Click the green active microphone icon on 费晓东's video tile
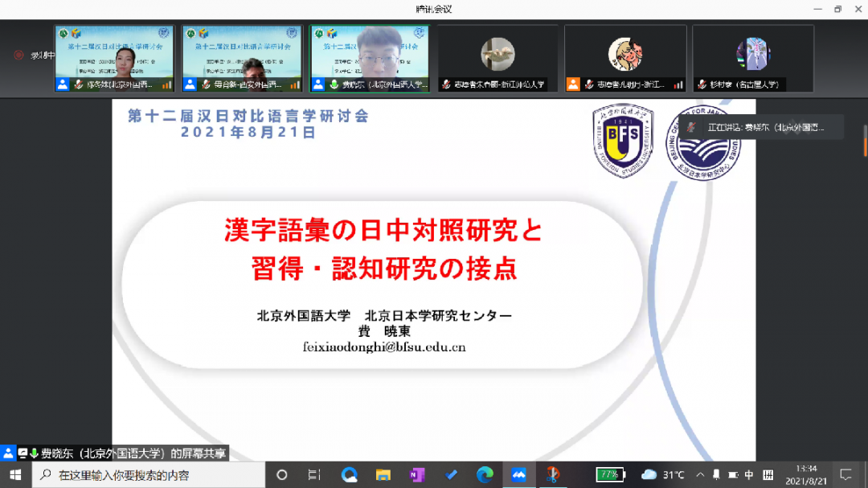The width and height of the screenshot is (868, 488). pyautogui.click(x=334, y=84)
